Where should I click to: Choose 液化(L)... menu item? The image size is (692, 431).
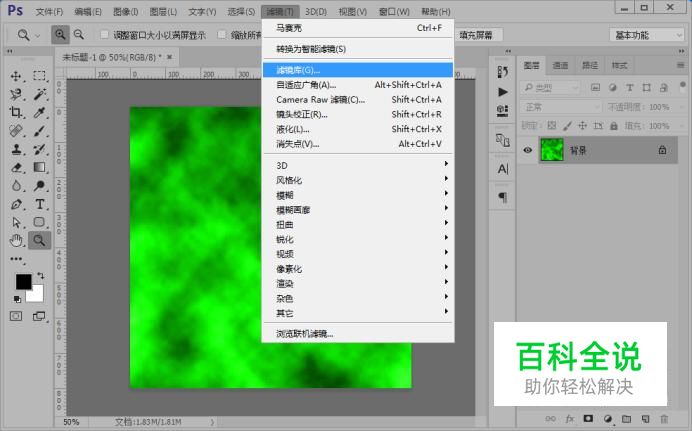pyautogui.click(x=358, y=129)
